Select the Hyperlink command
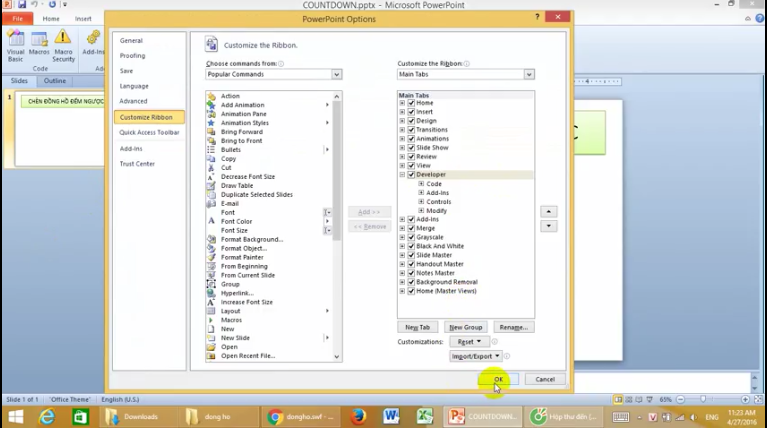This screenshot has width=767, height=430. point(237,293)
